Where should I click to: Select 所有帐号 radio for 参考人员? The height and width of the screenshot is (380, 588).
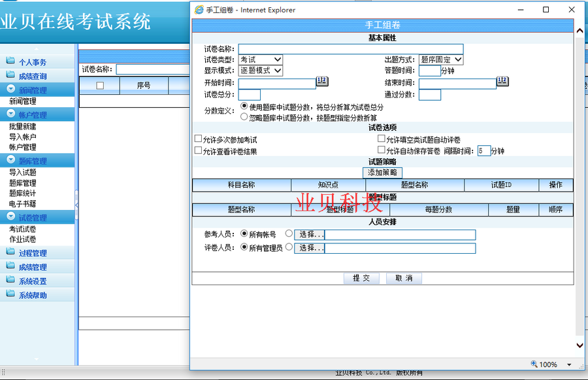tap(244, 233)
